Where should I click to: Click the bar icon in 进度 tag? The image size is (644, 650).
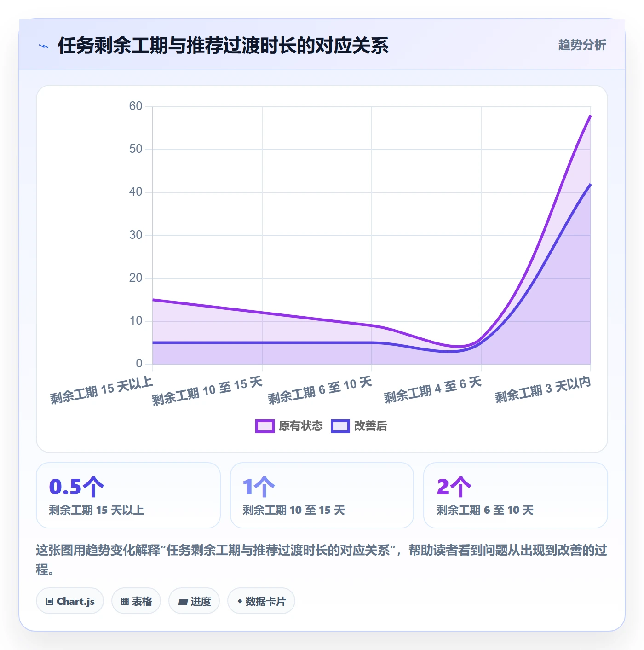coord(183,602)
